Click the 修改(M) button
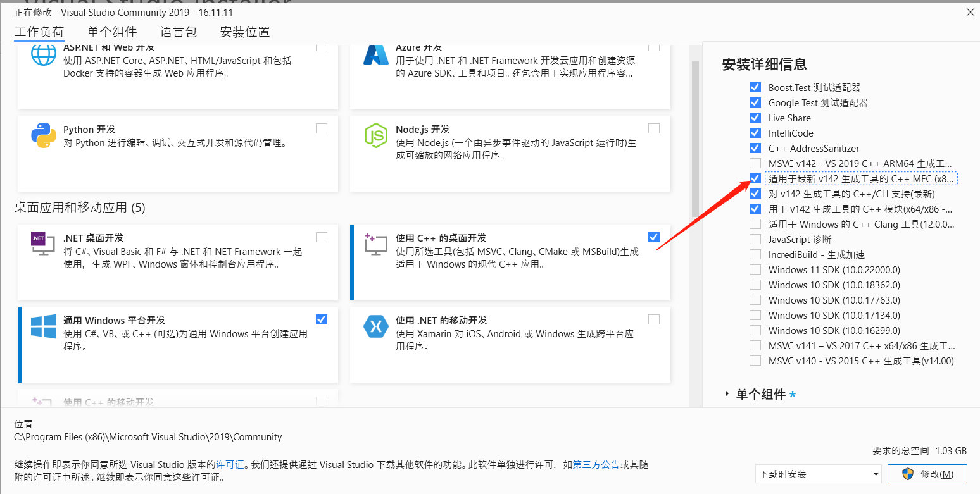Image resolution: width=980 pixels, height=494 pixels. (x=927, y=474)
